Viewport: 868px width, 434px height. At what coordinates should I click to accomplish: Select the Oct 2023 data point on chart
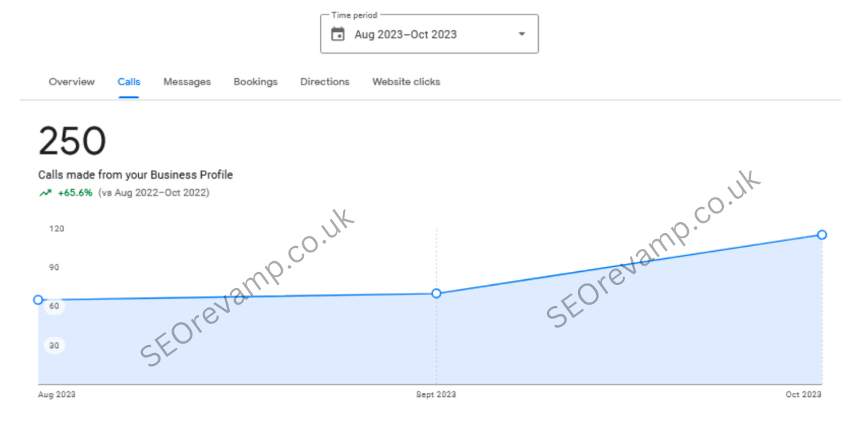822,234
